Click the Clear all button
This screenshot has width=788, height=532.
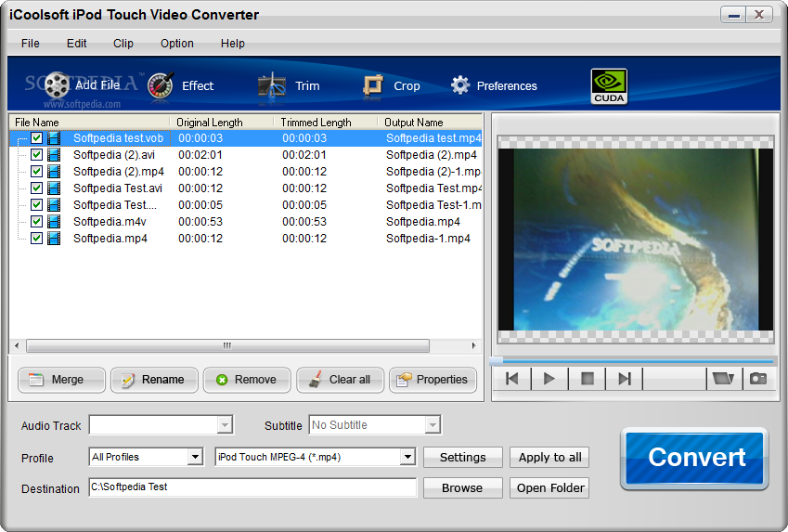(341, 380)
